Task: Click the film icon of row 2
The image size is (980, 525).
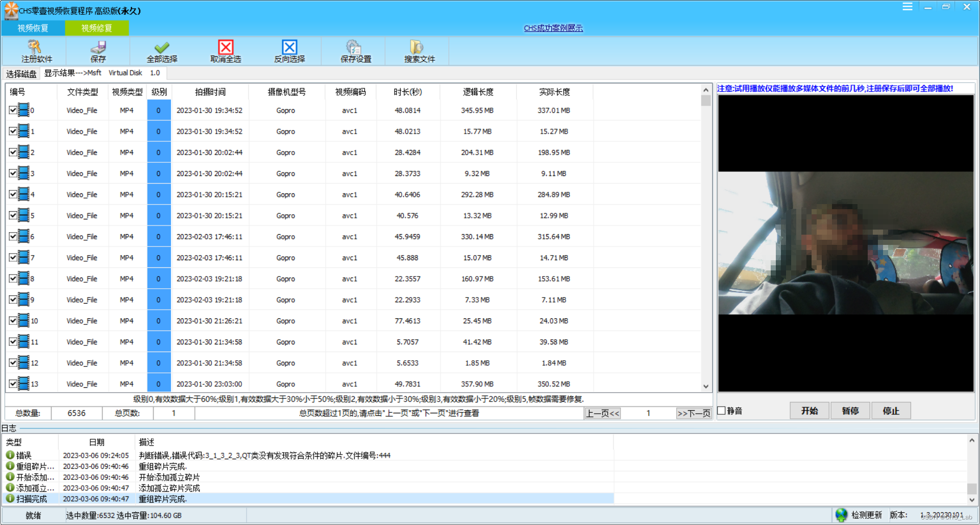Action: coord(23,152)
